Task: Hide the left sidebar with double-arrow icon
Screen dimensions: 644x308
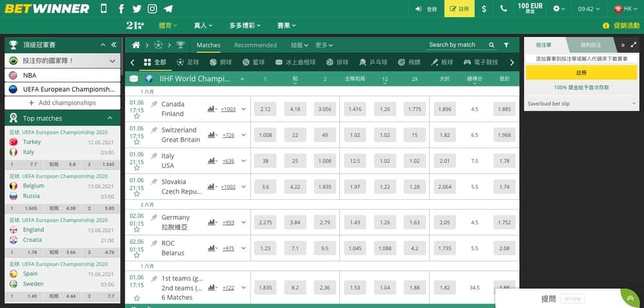Action: (x=114, y=45)
